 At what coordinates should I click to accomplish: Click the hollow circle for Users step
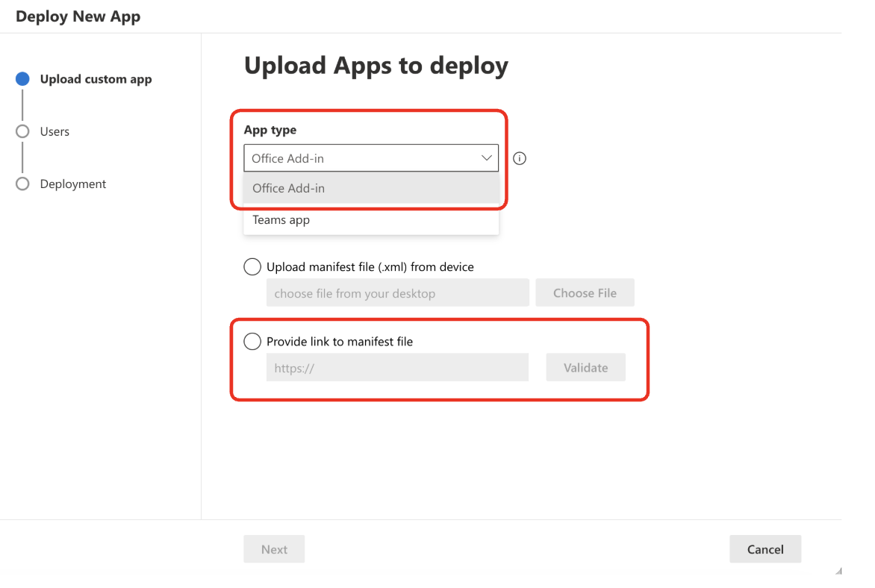point(22,131)
